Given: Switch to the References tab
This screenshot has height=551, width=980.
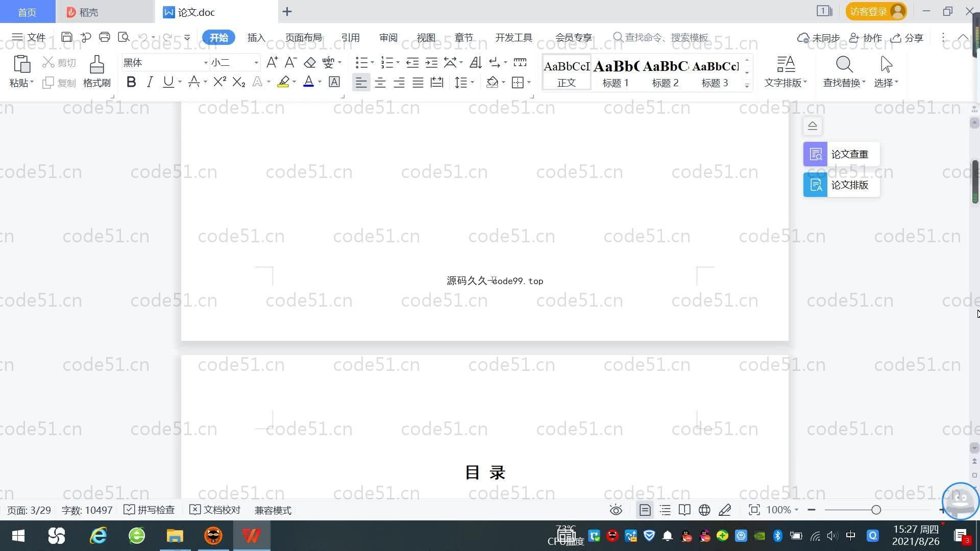Looking at the screenshot, I should point(350,37).
